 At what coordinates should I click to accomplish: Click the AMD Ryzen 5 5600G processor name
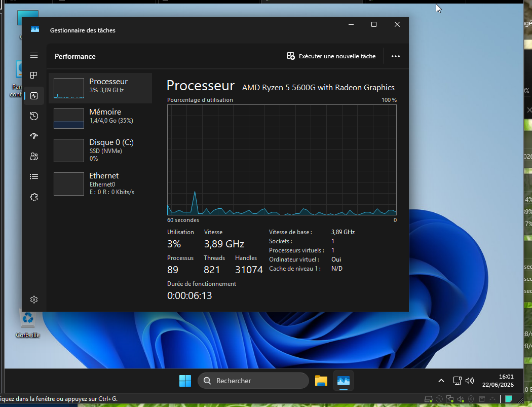[318, 88]
